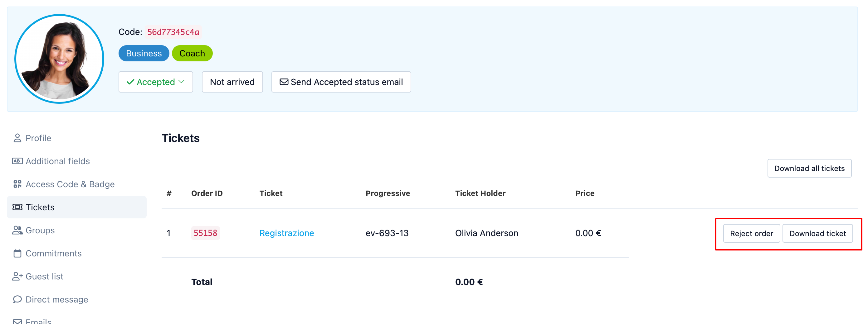The height and width of the screenshot is (324, 868).
Task: Click the Commitments calendar icon
Action: coord(17,253)
